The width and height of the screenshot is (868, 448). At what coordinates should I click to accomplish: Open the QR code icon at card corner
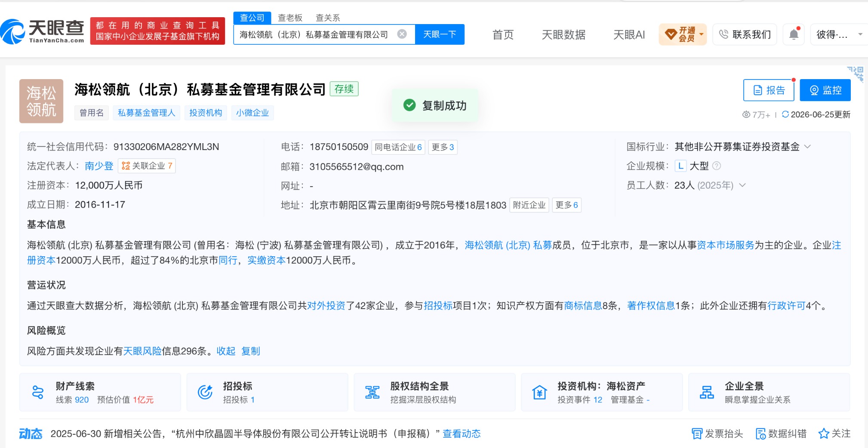(x=856, y=74)
